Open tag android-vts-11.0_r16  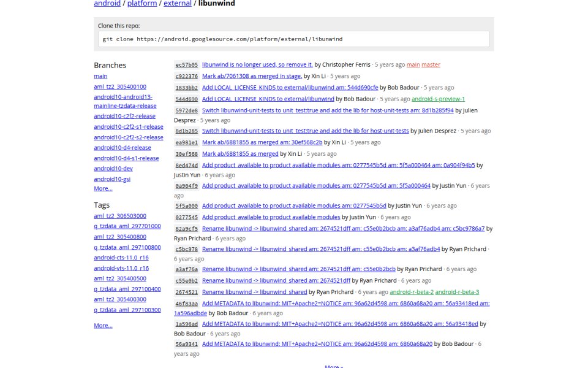click(121, 268)
